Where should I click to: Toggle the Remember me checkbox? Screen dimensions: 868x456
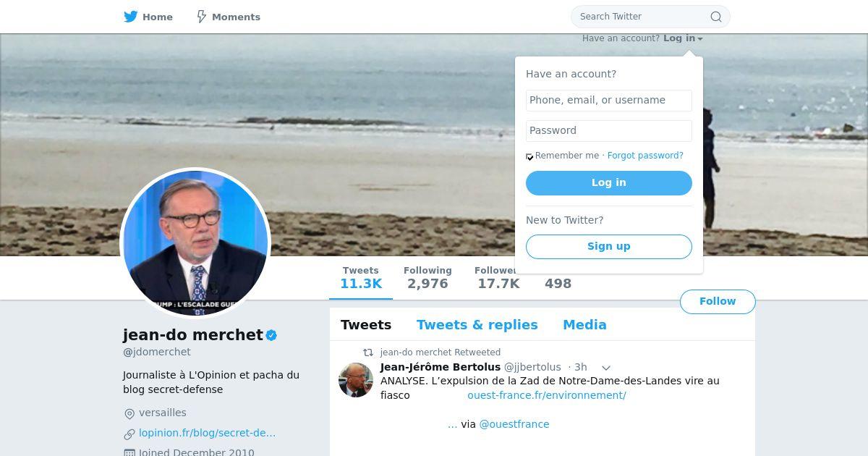pos(529,156)
